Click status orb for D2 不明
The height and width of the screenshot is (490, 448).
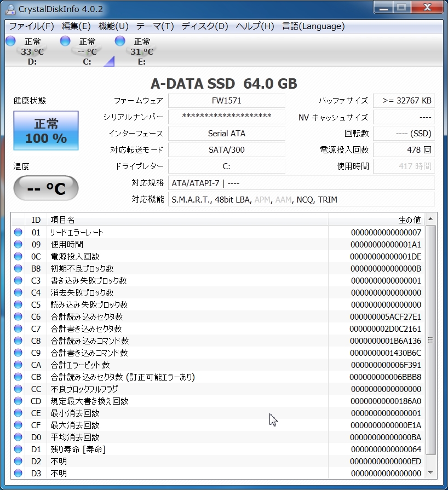point(18,461)
